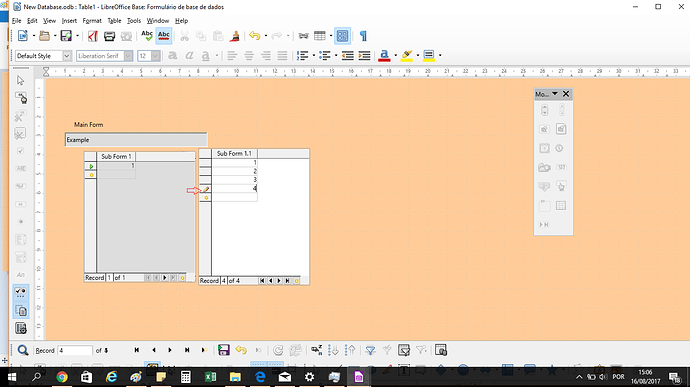The width and height of the screenshot is (690, 387).
Task: Click the Print icon in toolbar
Action: coord(109,36)
